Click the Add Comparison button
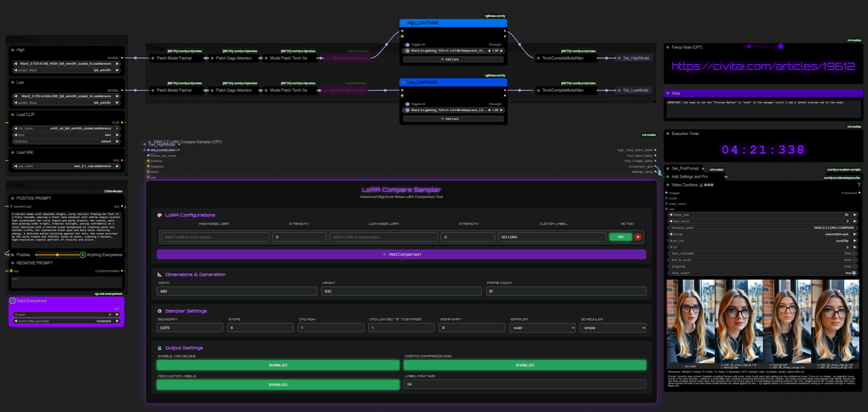 tap(401, 254)
